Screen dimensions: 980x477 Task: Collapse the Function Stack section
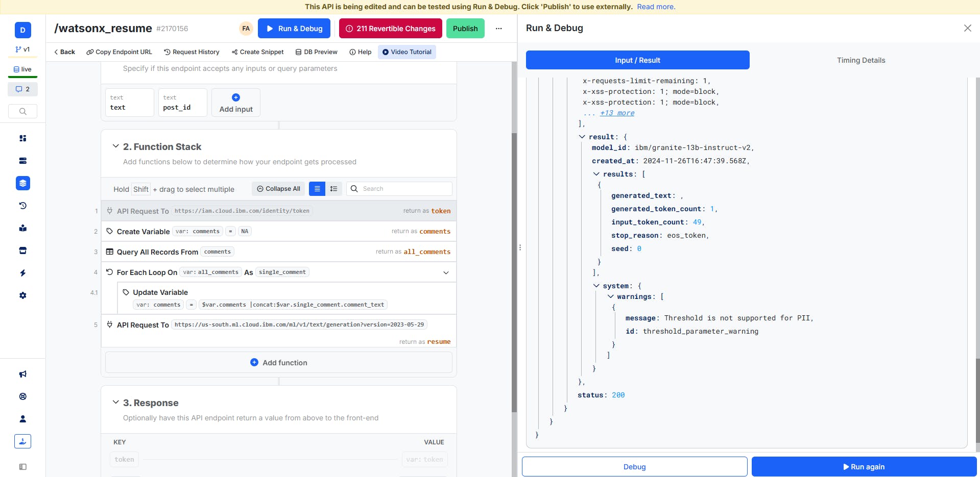[115, 146]
